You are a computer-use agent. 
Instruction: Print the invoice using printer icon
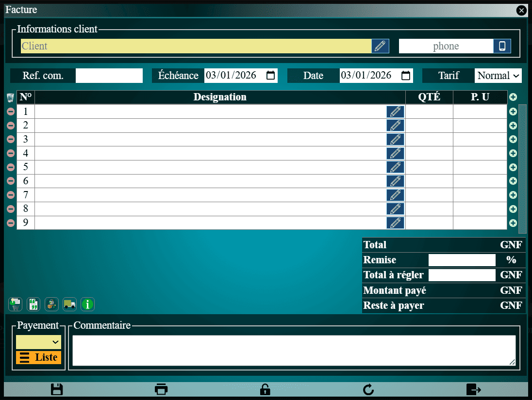coord(161,389)
